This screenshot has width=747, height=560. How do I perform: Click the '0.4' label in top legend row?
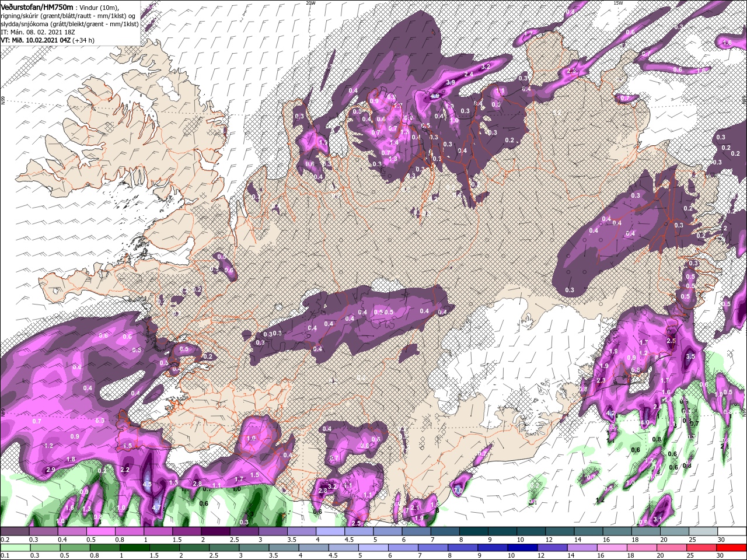[62, 540]
